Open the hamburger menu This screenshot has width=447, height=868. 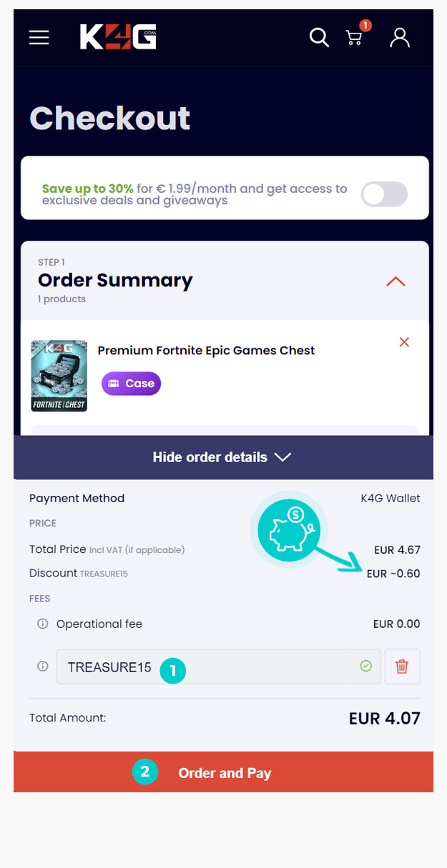(39, 37)
